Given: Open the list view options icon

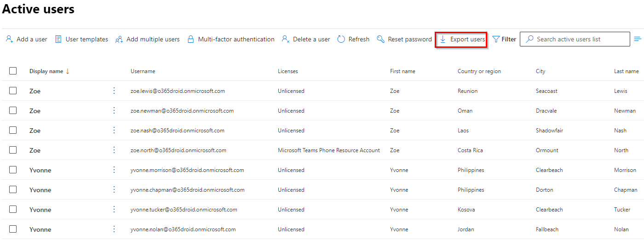Looking at the screenshot, I should click(x=638, y=39).
